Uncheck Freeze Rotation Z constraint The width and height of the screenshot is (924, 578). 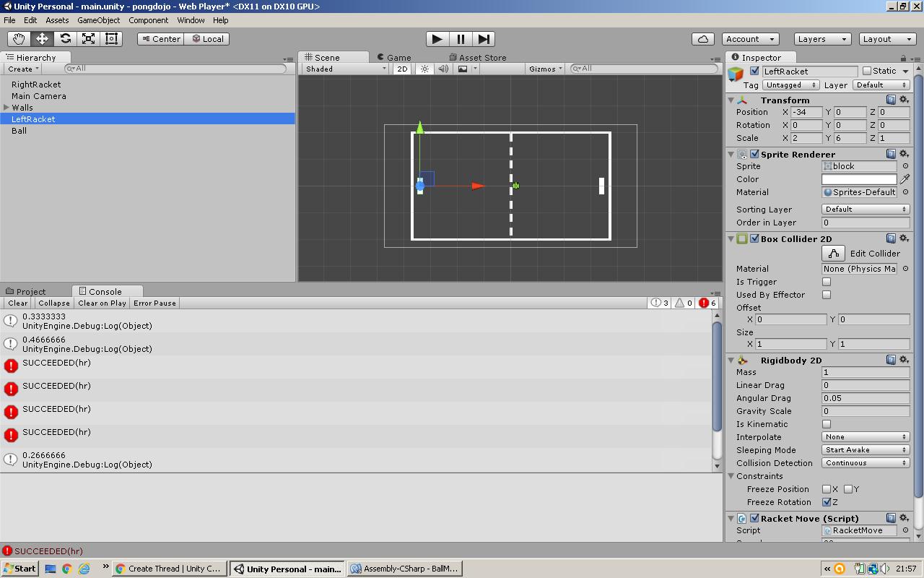826,502
